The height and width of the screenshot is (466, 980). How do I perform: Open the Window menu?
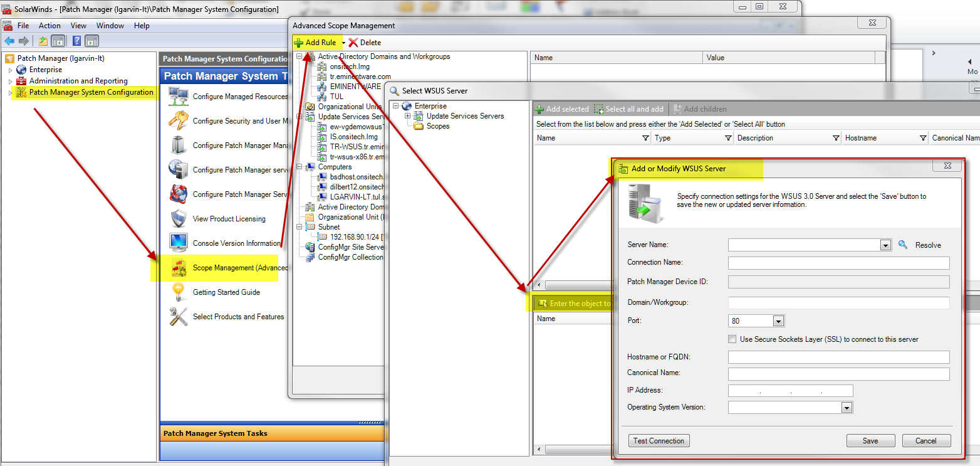pyautogui.click(x=110, y=26)
